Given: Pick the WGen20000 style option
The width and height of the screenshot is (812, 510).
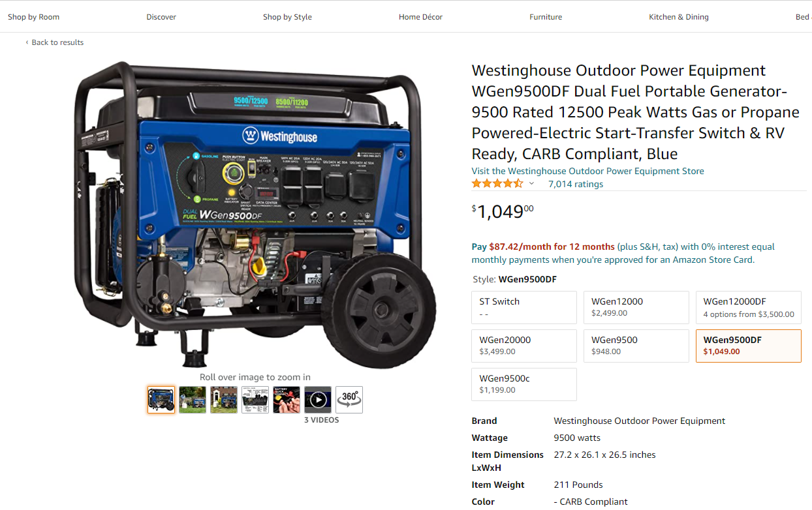Looking at the screenshot, I should [x=524, y=346].
